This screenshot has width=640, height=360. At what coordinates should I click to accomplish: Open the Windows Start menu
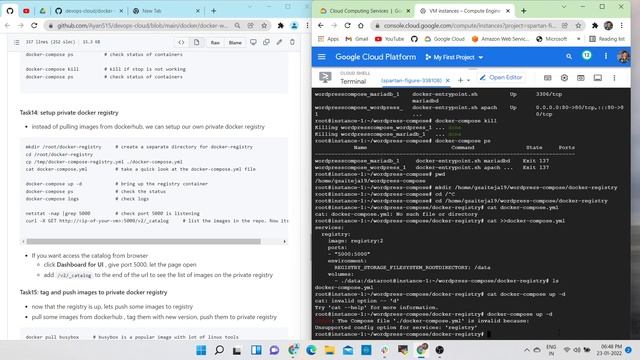tap(201, 350)
